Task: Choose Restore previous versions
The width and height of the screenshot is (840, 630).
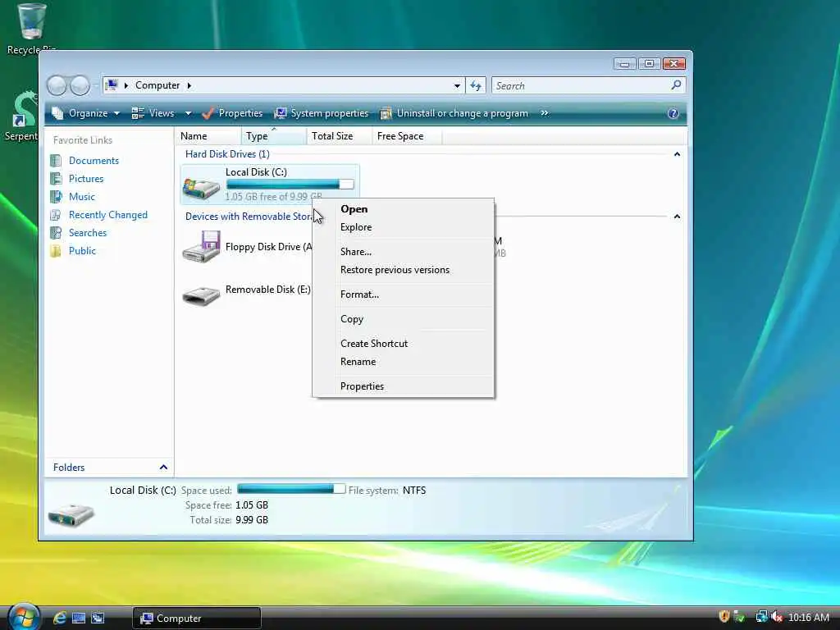Action: tap(403, 270)
